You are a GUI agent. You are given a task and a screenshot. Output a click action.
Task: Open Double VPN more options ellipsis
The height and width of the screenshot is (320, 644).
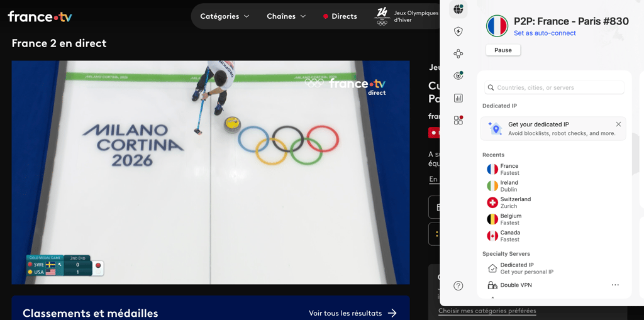pos(615,285)
